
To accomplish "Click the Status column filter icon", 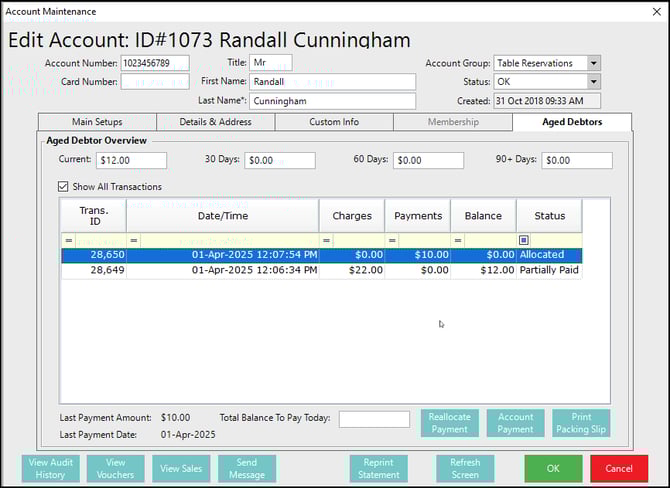I will (x=524, y=241).
